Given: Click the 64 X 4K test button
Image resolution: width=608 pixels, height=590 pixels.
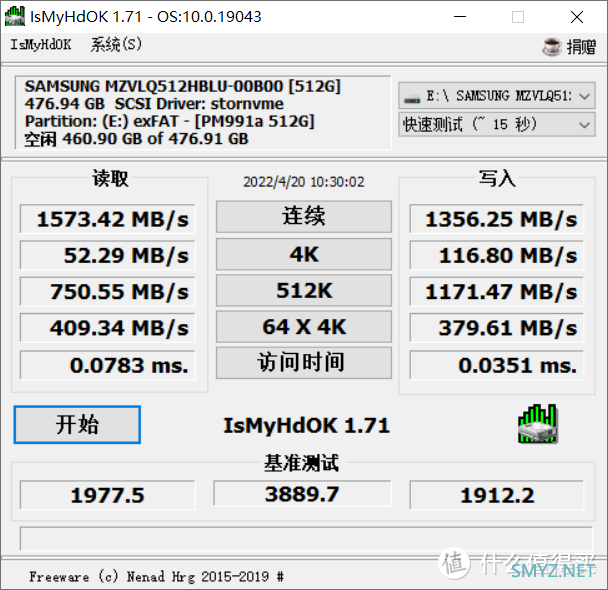Looking at the screenshot, I should pyautogui.click(x=304, y=326).
